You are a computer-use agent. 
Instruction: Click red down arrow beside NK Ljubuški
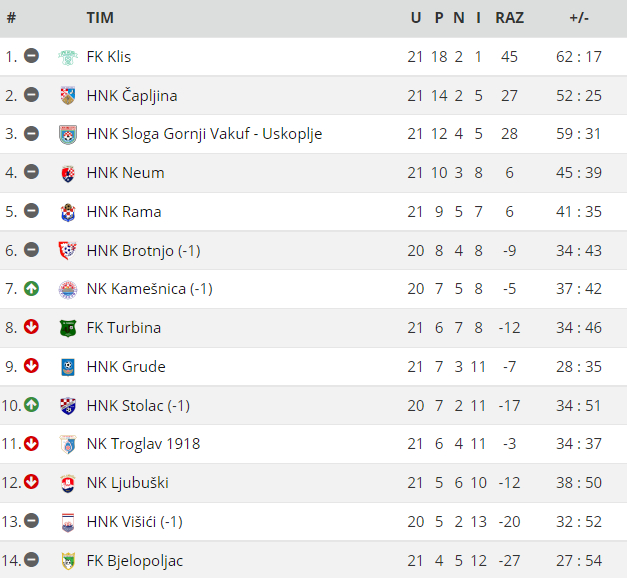click(31, 482)
